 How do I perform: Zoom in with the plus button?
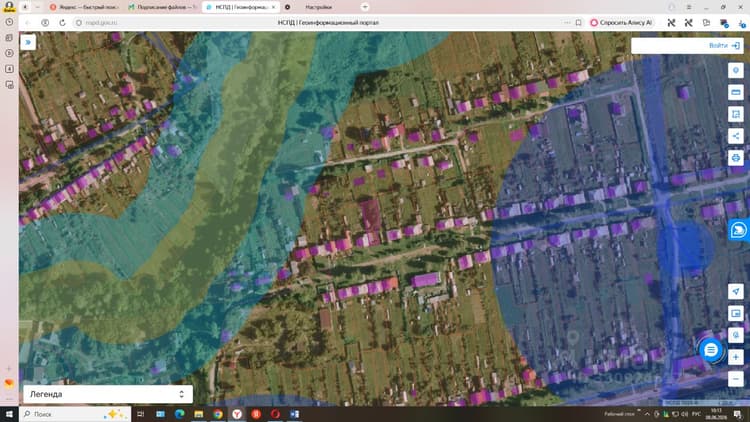tap(736, 357)
